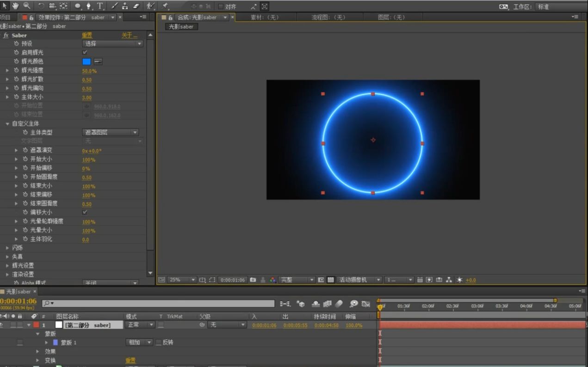This screenshot has height=367, width=588.
Task: Select the Hand tool in the toolbar
Action: pyautogui.click(x=15, y=6)
